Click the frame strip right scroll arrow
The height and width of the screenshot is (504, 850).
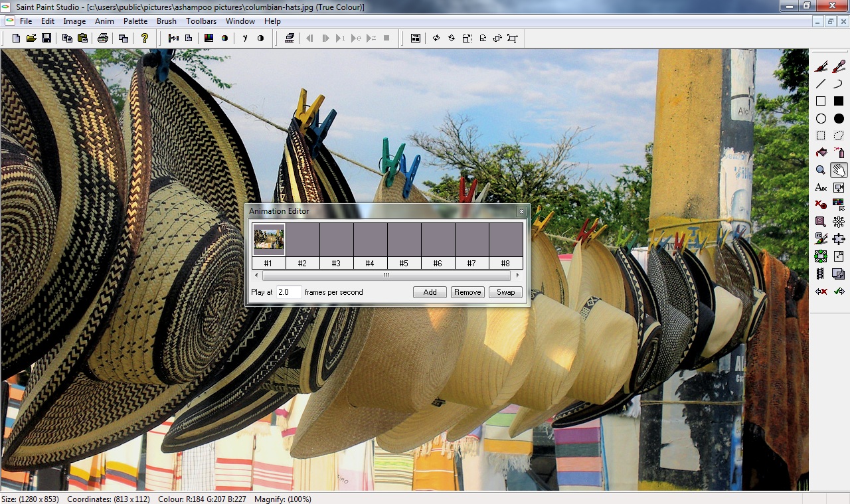tap(517, 275)
